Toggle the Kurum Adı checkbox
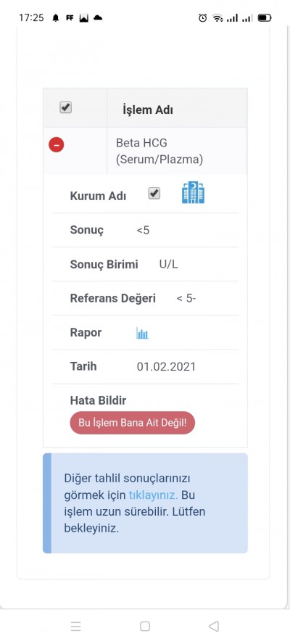The image size is (290, 644). tap(154, 194)
